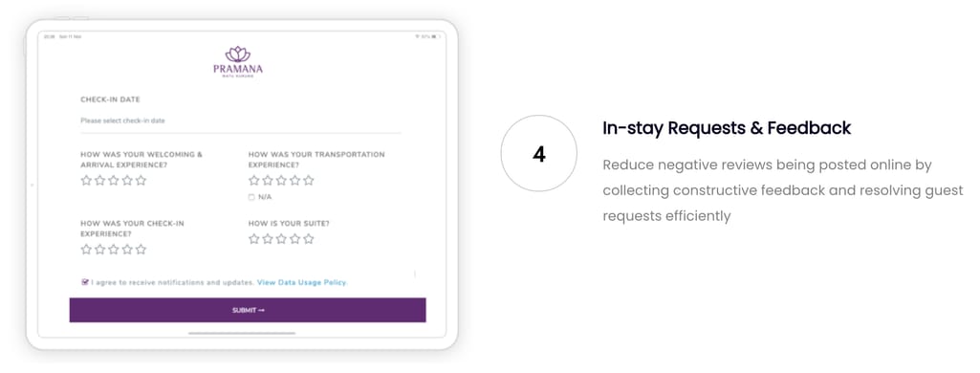Click the form's vertical scrollbar handle
The width and height of the screenshot is (980, 373).
click(x=415, y=274)
